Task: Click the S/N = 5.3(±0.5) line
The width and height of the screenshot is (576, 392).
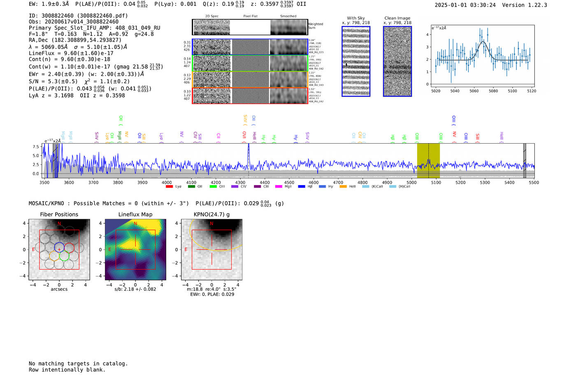Action: point(79,81)
